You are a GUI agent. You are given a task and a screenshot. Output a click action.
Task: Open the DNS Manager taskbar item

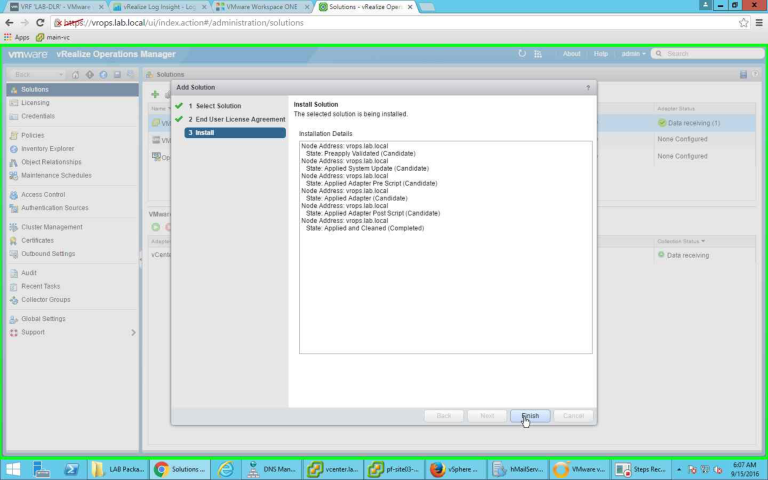pos(271,469)
